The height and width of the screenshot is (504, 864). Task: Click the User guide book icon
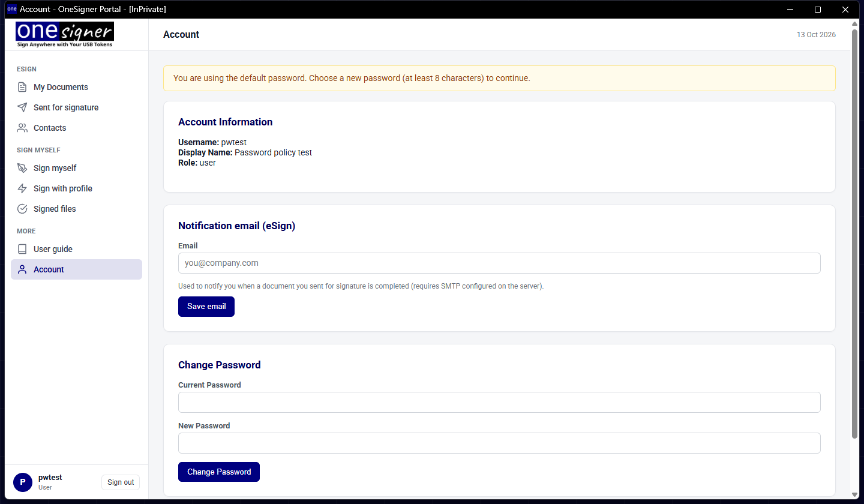22,249
